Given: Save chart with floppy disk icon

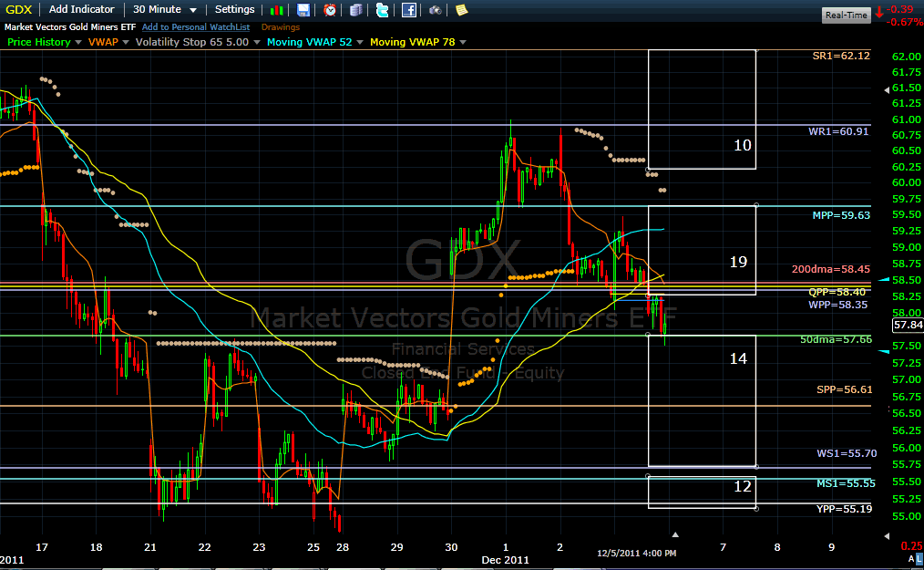Looking at the screenshot, I should coord(303,10).
